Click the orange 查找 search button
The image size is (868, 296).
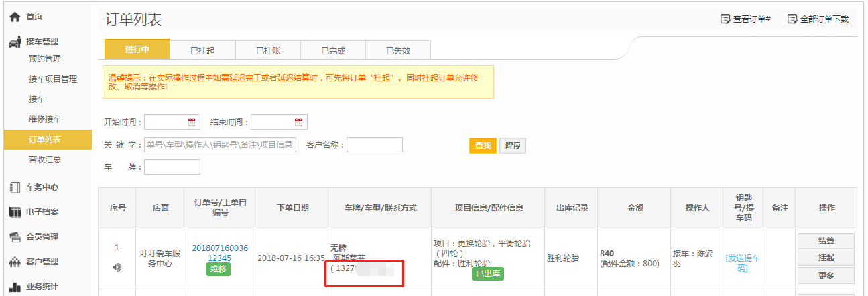482,146
